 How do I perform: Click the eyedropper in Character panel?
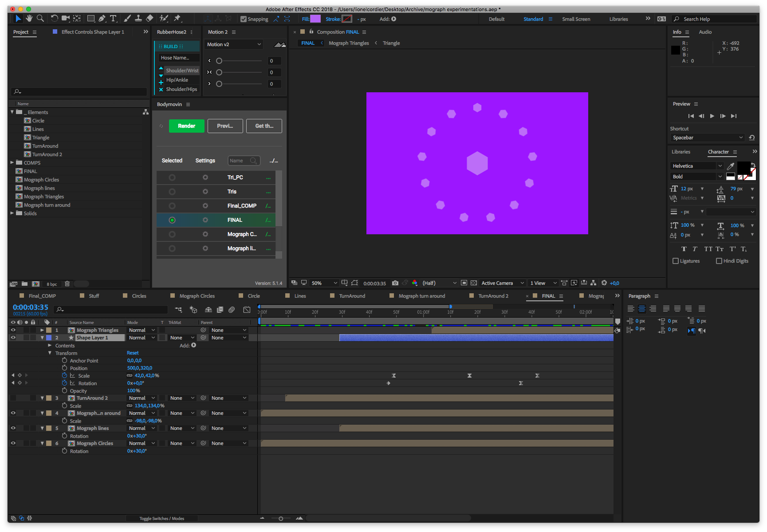tap(731, 166)
